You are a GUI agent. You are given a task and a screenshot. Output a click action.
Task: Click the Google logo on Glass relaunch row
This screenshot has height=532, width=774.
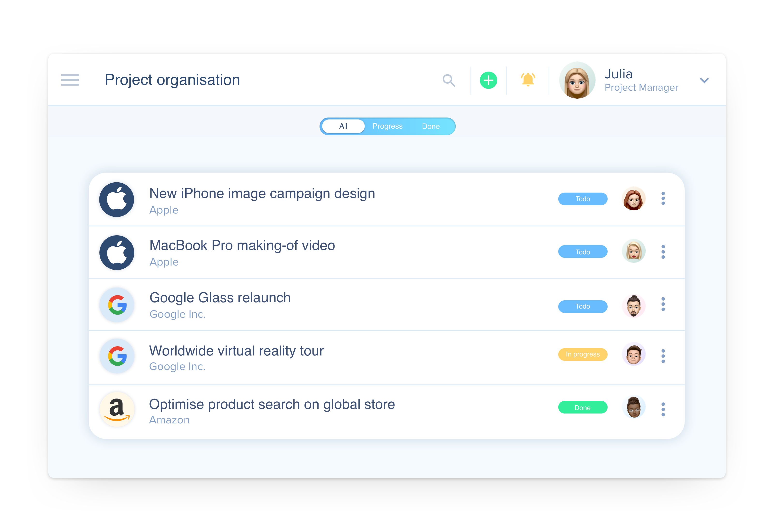click(117, 305)
